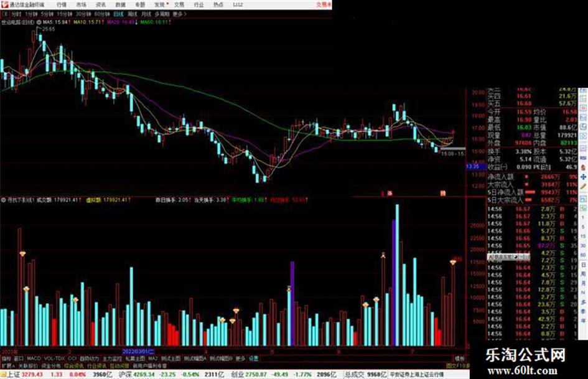Screen dimensions: 588x379
Task: Open the indicator settings circle beside MA5
Action: point(39,22)
